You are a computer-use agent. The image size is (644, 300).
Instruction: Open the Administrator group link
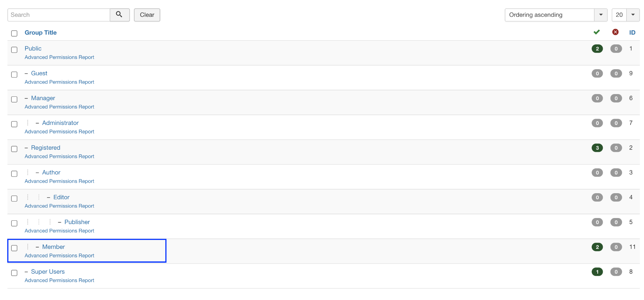[60, 123]
